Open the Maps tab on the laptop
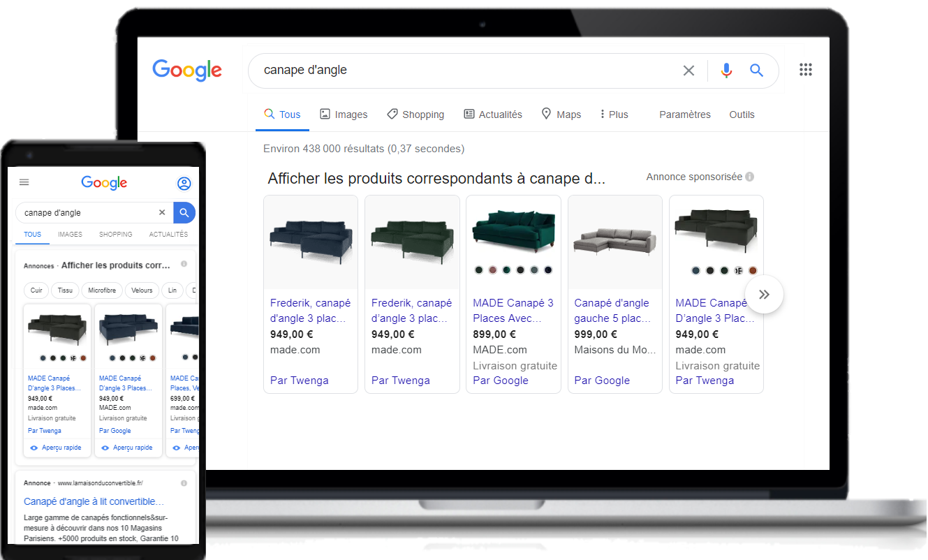Viewport: 928px width, 560px height. click(561, 115)
